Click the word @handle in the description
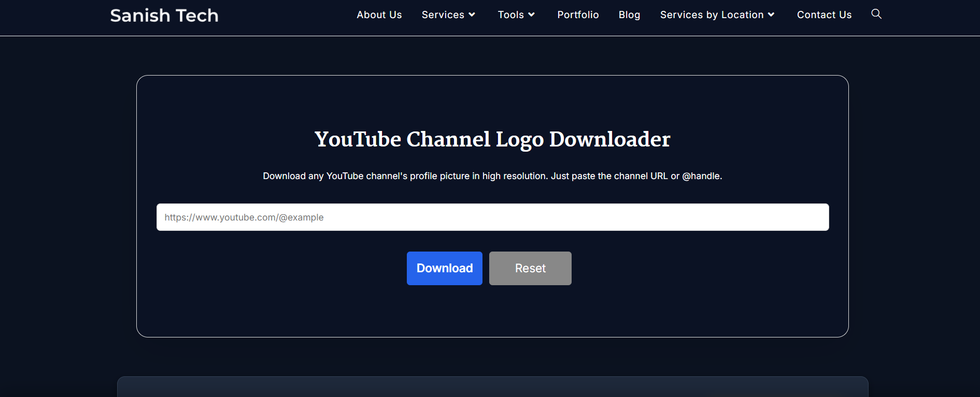This screenshot has width=980, height=397. coord(701,176)
